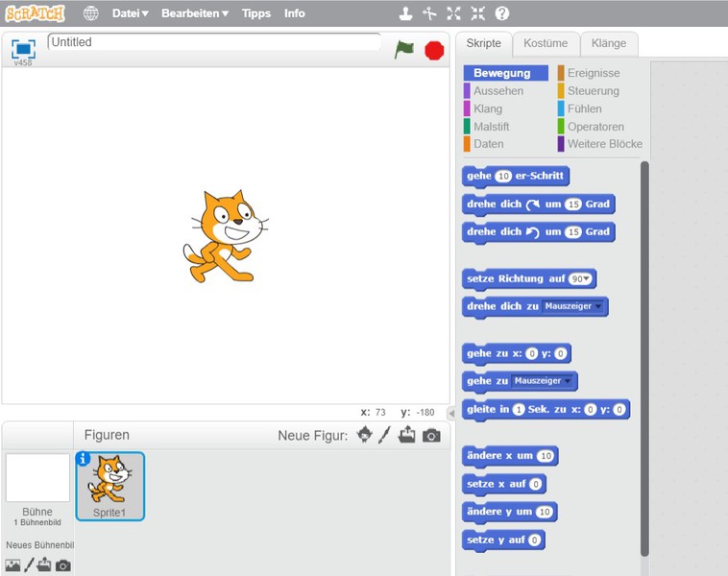Open the Datei menu

tap(130, 13)
